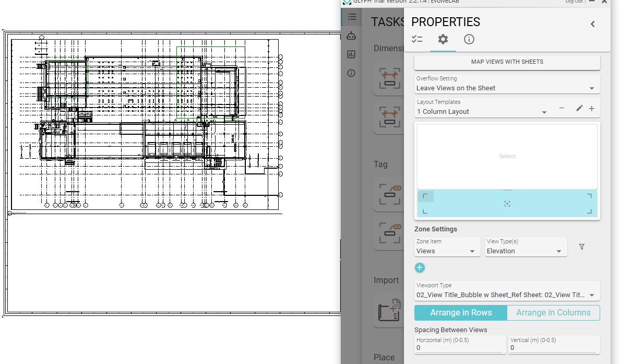Click bottom-right corner anchor in blue zone

589,212
